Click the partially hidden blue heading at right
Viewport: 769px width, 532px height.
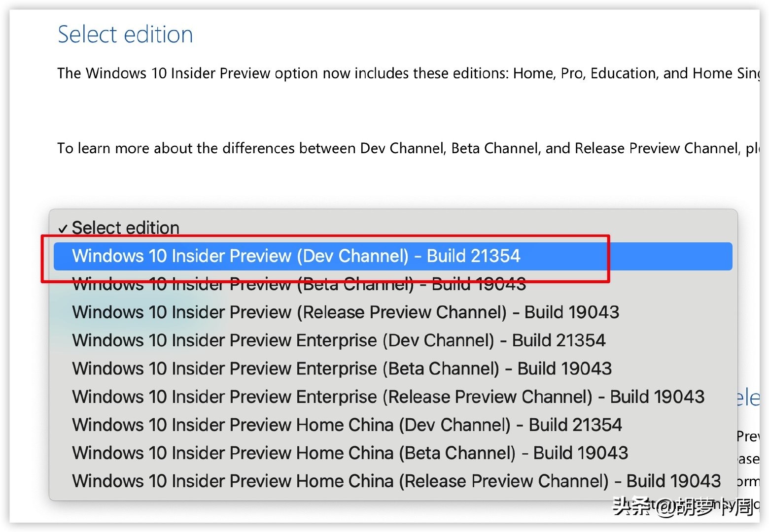[748, 398]
